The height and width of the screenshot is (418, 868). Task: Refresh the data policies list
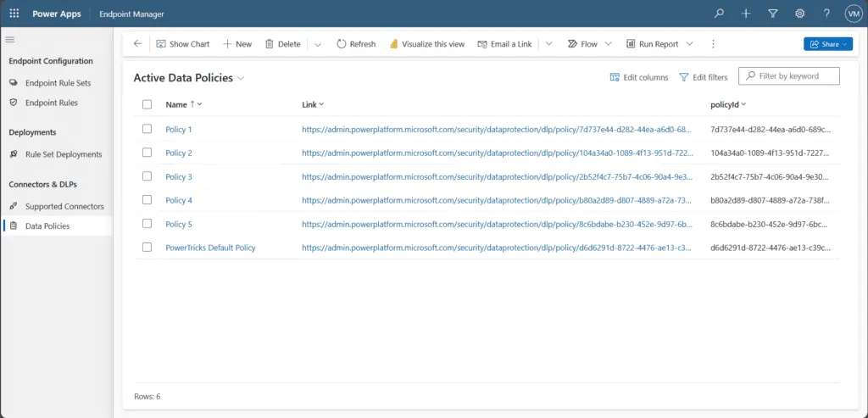click(x=356, y=44)
